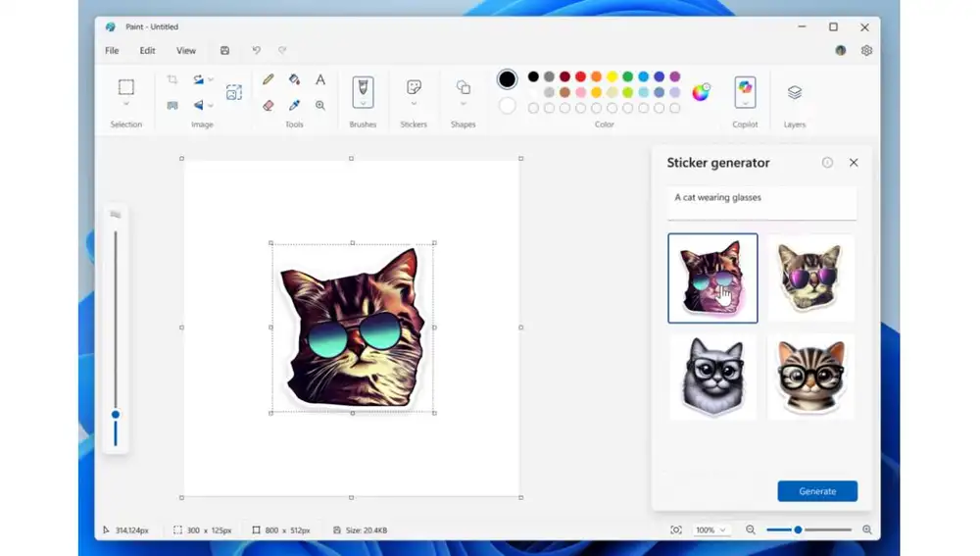This screenshot has width=980, height=556.
Task: Click the first empty custom color slot
Action: click(533, 108)
